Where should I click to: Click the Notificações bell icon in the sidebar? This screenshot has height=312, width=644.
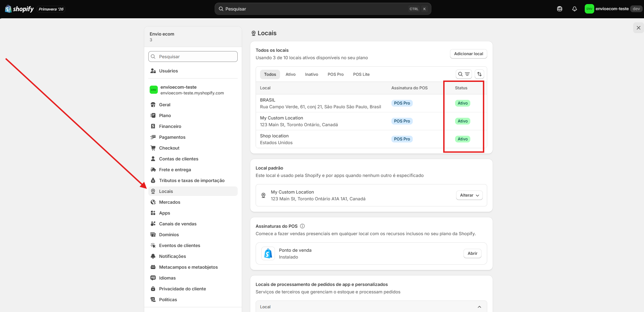click(x=153, y=256)
